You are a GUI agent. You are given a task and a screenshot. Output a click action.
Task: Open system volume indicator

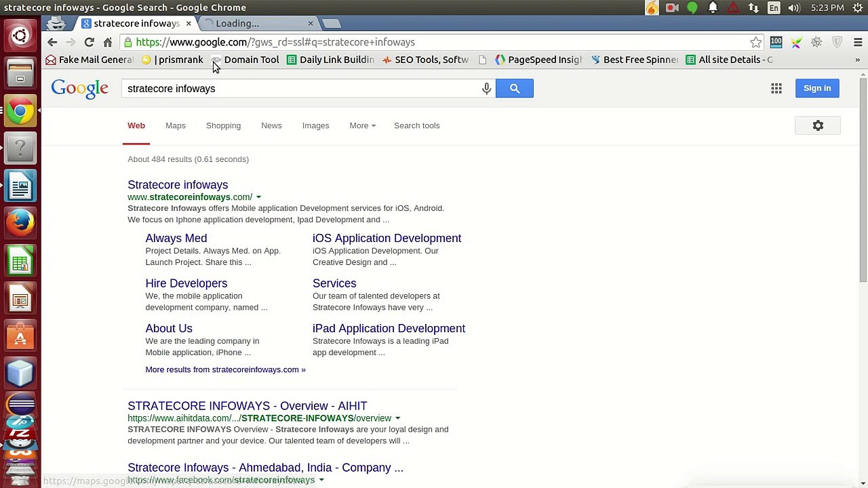point(794,7)
